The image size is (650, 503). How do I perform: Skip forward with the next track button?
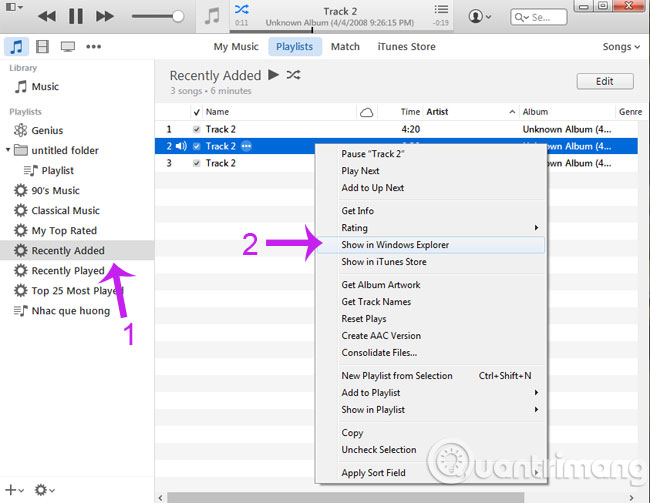(104, 16)
